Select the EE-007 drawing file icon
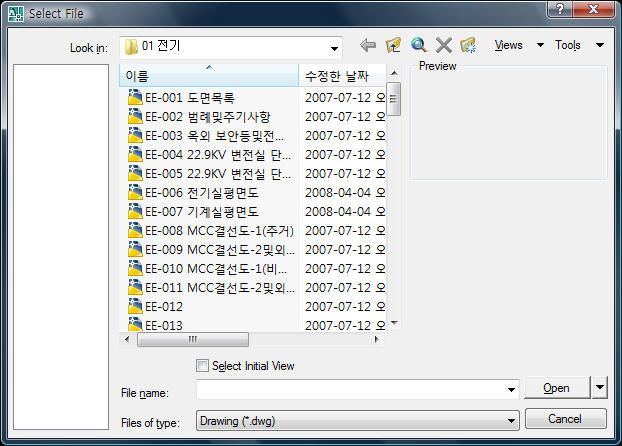Image resolution: width=622 pixels, height=446 pixels. 135,211
